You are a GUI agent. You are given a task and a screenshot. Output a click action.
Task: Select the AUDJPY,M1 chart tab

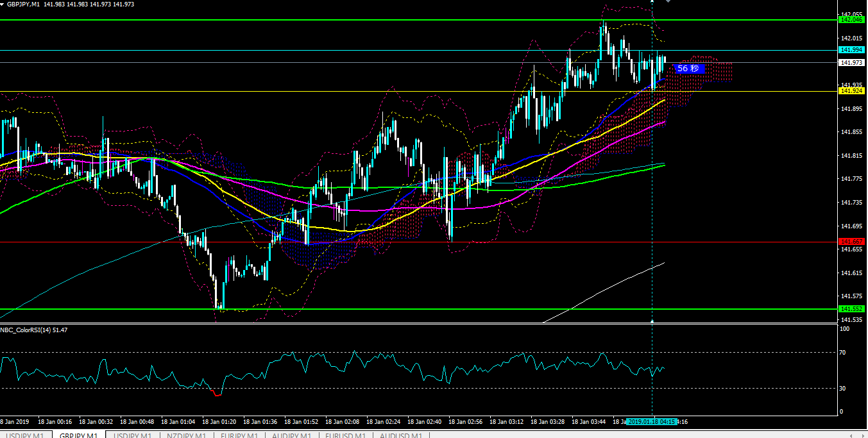pyautogui.click(x=293, y=435)
